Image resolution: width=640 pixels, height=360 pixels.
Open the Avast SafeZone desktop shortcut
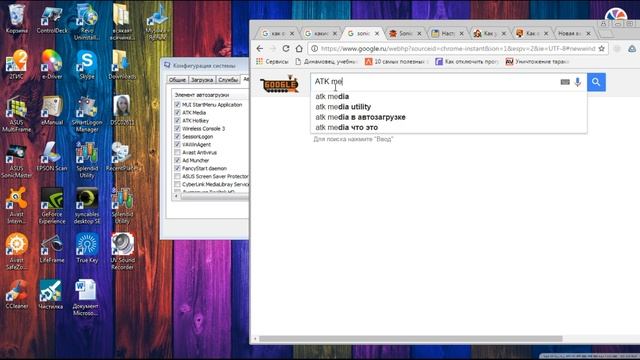click(16, 251)
